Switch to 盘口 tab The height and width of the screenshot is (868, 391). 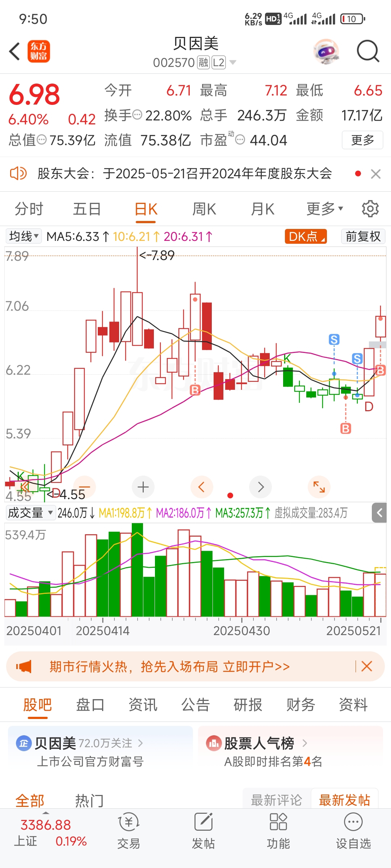(90, 705)
